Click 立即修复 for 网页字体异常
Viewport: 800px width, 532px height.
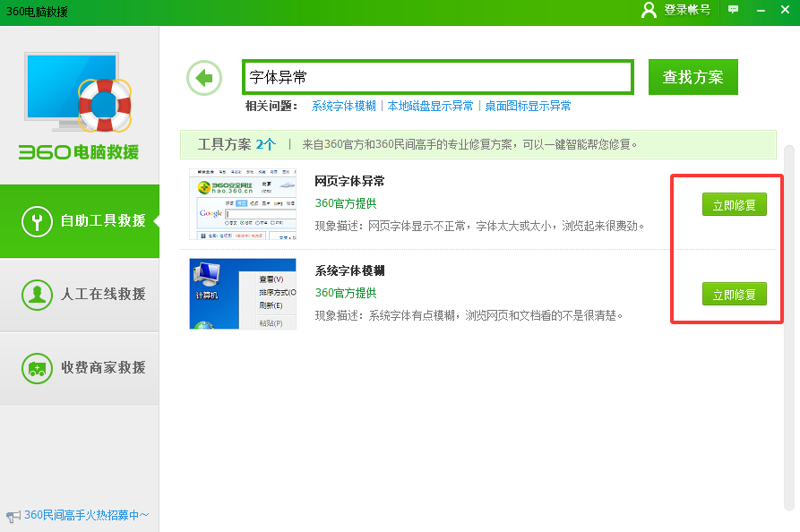pyautogui.click(x=734, y=205)
